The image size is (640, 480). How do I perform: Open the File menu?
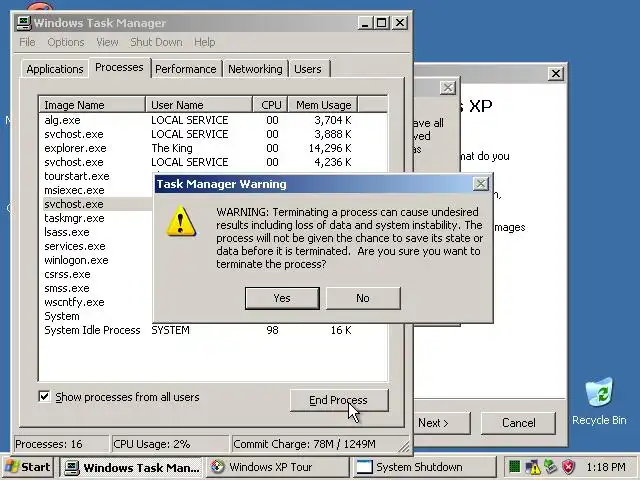tap(27, 42)
